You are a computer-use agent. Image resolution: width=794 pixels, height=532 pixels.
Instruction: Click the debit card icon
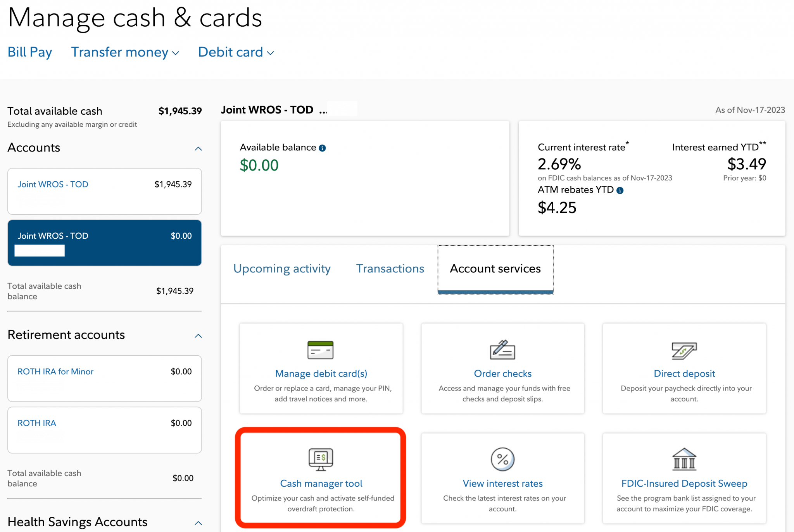[320, 350]
